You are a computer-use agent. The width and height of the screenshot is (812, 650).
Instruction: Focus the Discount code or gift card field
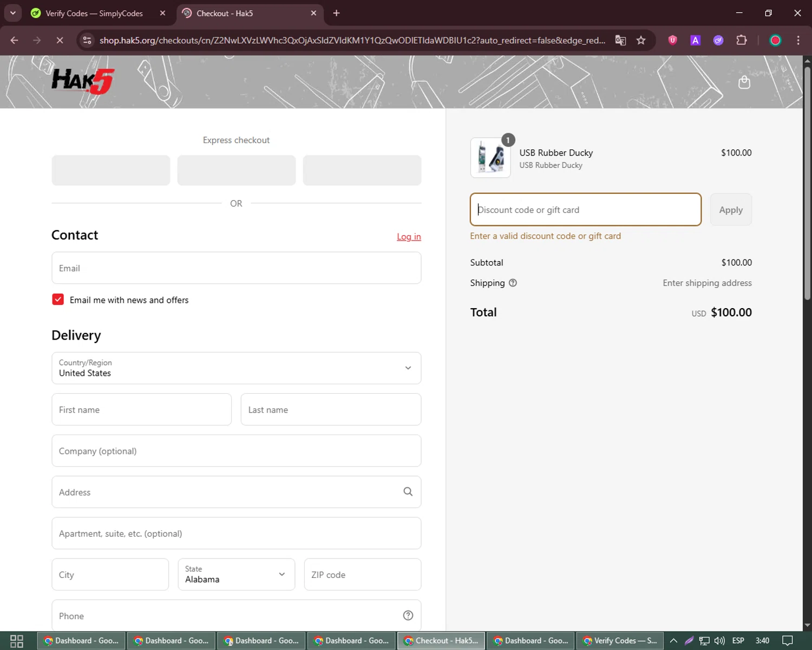pyautogui.click(x=586, y=210)
